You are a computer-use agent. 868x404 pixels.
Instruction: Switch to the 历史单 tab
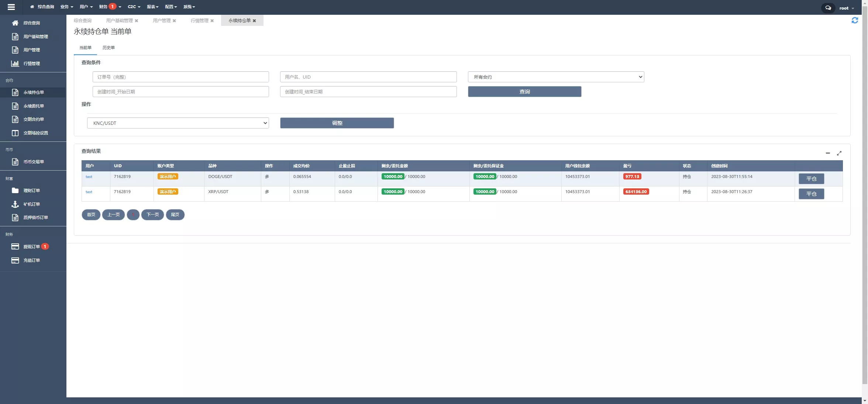(x=108, y=48)
